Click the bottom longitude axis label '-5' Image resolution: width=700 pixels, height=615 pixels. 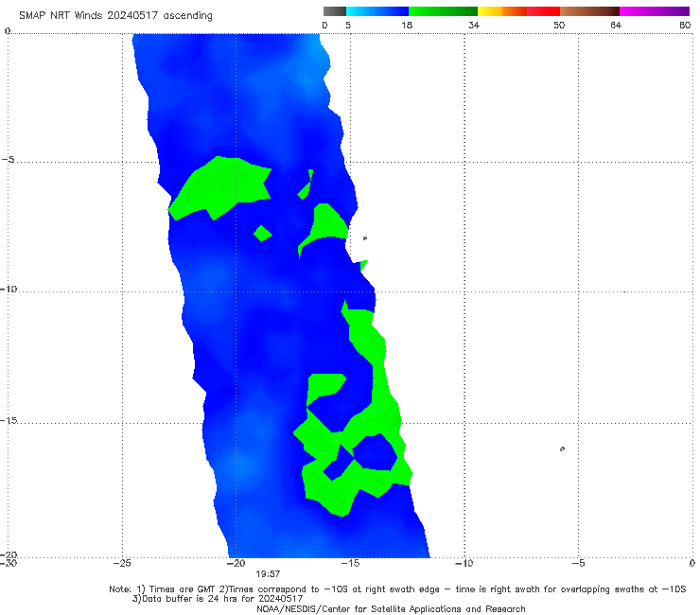[x=578, y=563]
